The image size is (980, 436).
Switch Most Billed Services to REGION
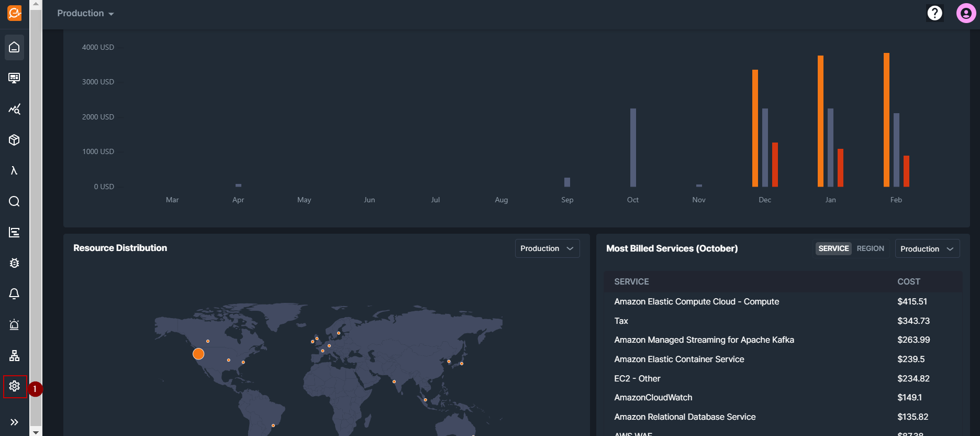tap(870, 248)
